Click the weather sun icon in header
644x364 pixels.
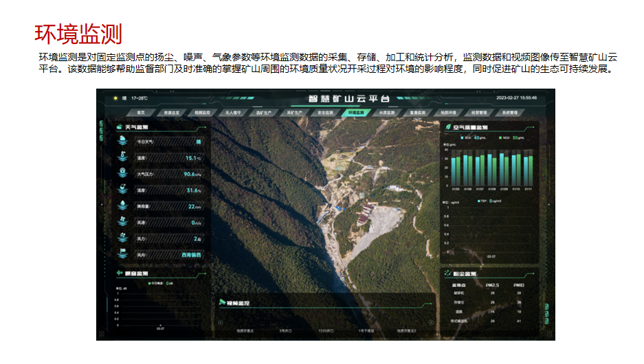pos(115,98)
